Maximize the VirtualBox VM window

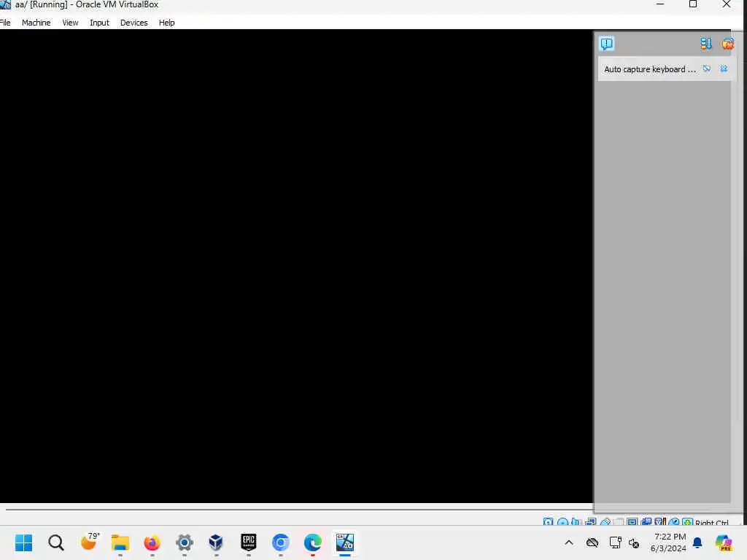point(693,4)
